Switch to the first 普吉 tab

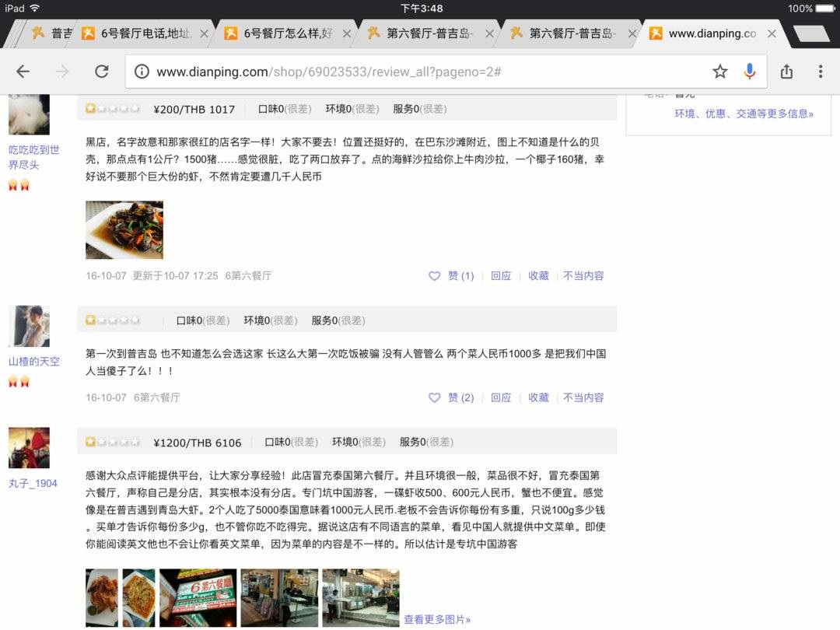51,33
